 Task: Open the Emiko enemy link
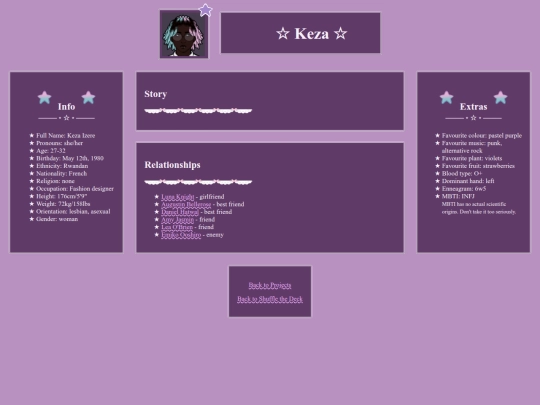181,235
